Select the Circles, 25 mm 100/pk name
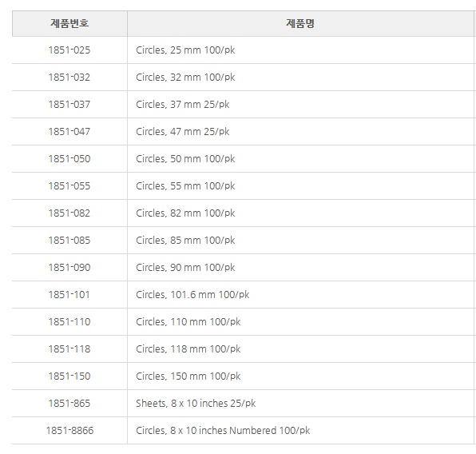The image size is (476, 454). click(185, 50)
